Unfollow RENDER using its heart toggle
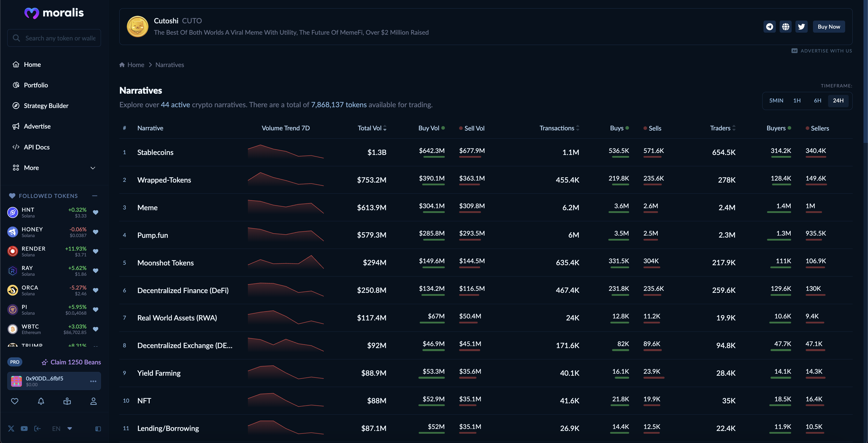The height and width of the screenshot is (443, 868). [x=95, y=251]
